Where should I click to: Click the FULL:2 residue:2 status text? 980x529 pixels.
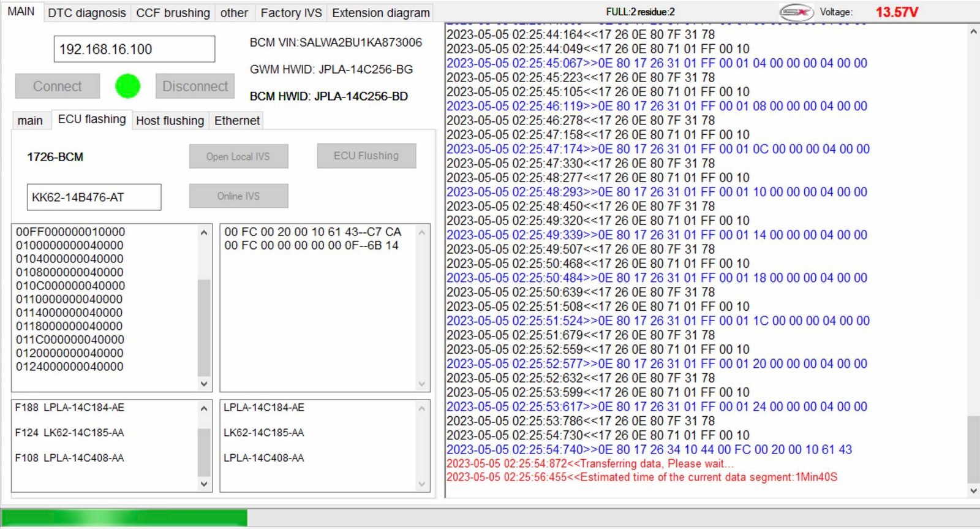coord(640,12)
